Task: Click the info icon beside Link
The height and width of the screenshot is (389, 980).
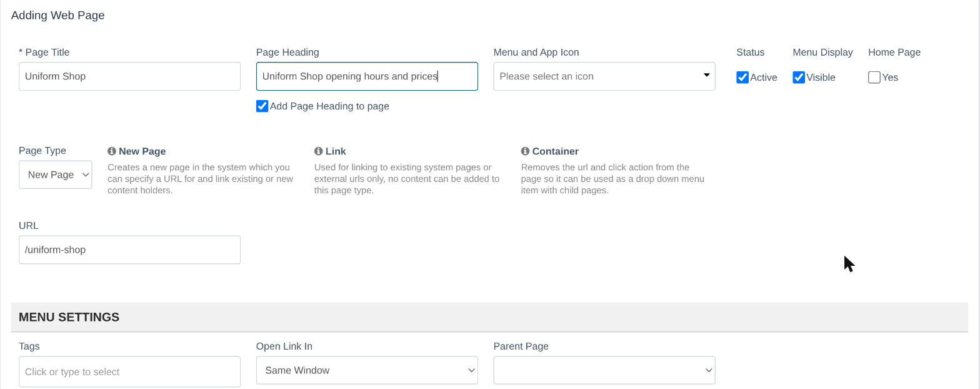Action: 318,151
